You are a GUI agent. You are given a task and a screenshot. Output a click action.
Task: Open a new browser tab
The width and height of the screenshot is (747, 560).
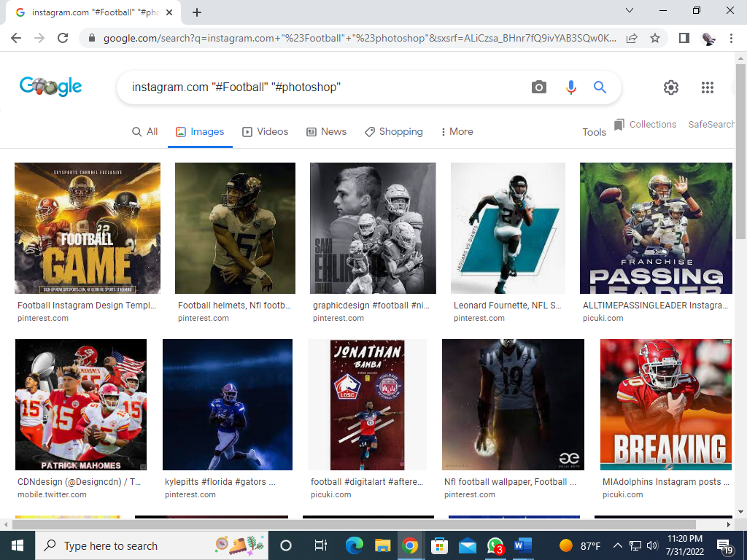[x=197, y=12]
